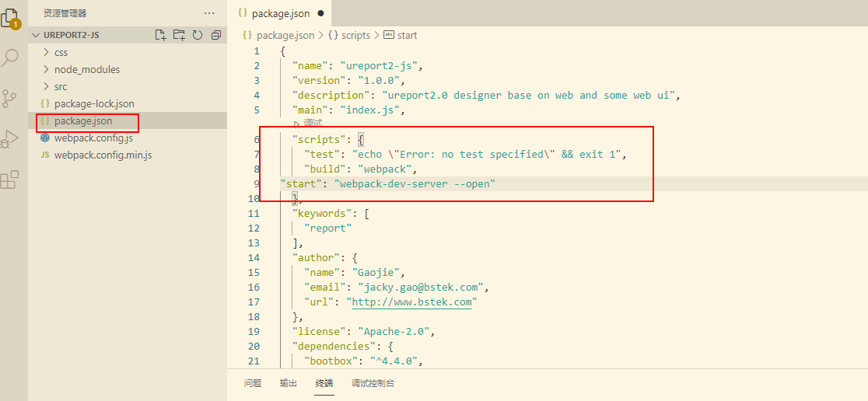The image size is (868, 401).
Task: Open the 调试控制台 panel tab
Action: pos(373,383)
